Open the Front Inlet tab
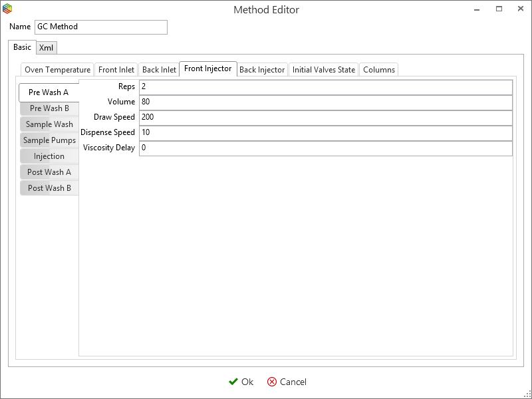The width and height of the screenshot is (532, 399). 116,70
